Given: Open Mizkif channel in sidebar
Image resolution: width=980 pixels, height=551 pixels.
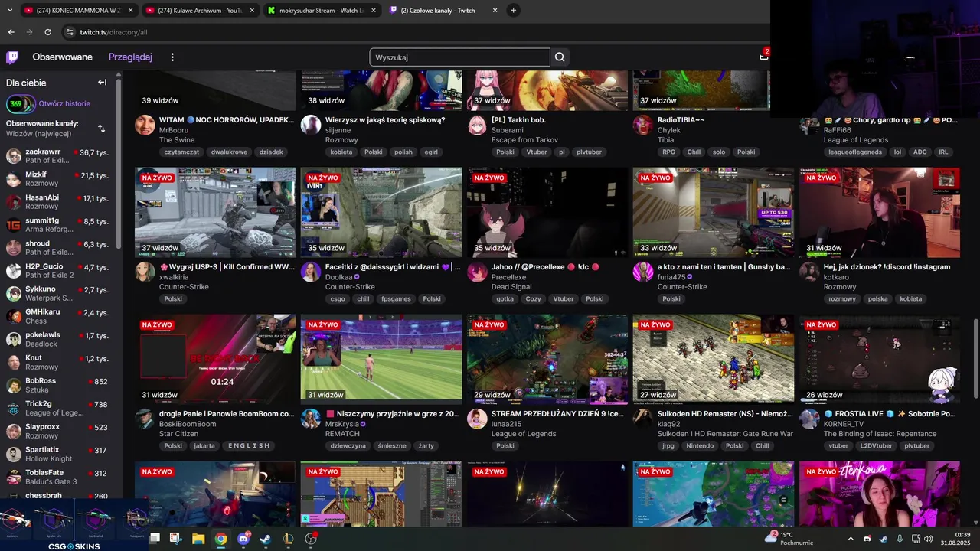Looking at the screenshot, I should (60, 179).
